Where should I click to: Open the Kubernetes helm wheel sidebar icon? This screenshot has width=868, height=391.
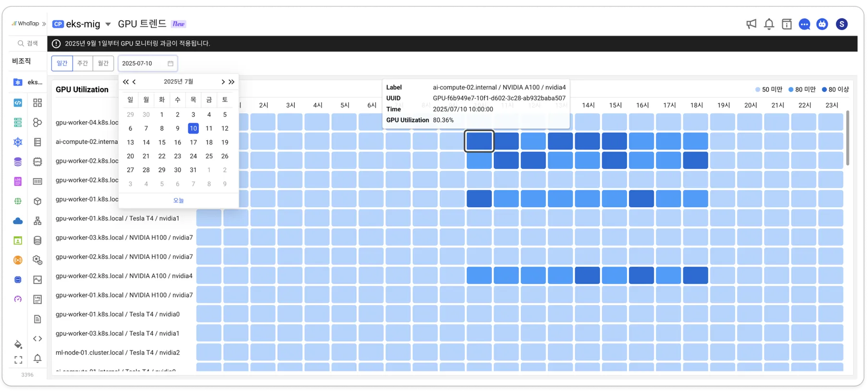click(18, 142)
